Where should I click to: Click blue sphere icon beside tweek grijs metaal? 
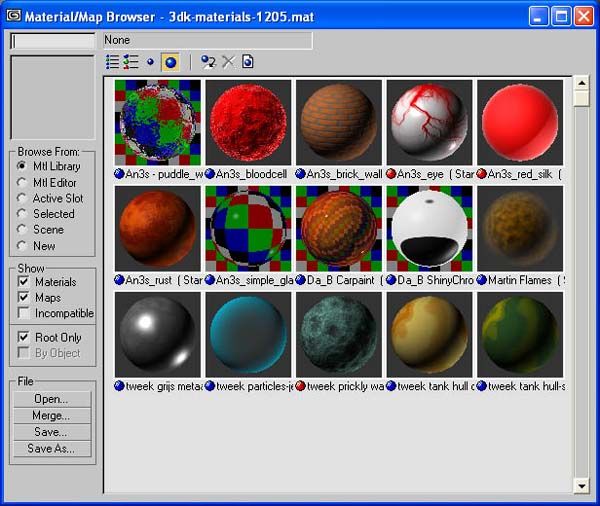[119, 386]
